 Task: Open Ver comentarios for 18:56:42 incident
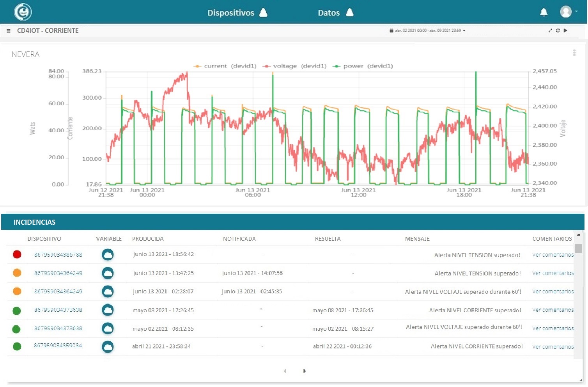553,255
